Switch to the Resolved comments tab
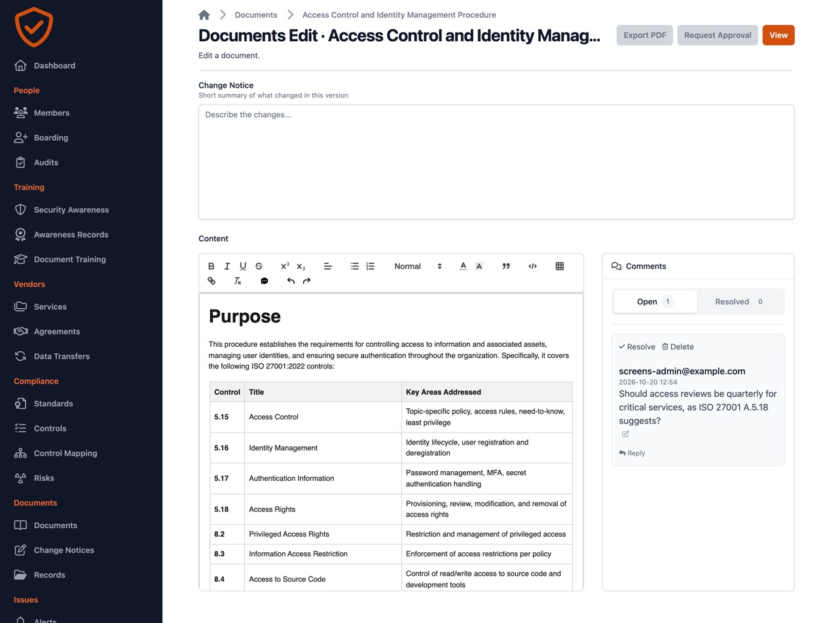 click(740, 302)
